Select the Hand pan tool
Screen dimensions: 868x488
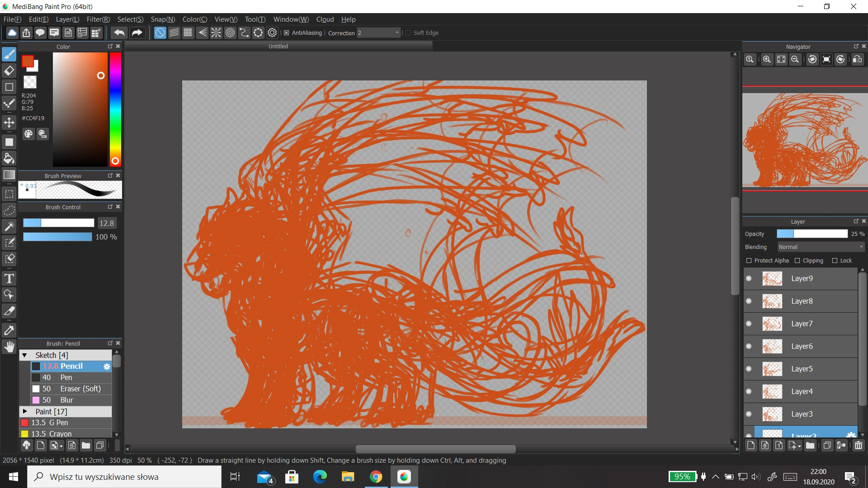click(x=9, y=347)
